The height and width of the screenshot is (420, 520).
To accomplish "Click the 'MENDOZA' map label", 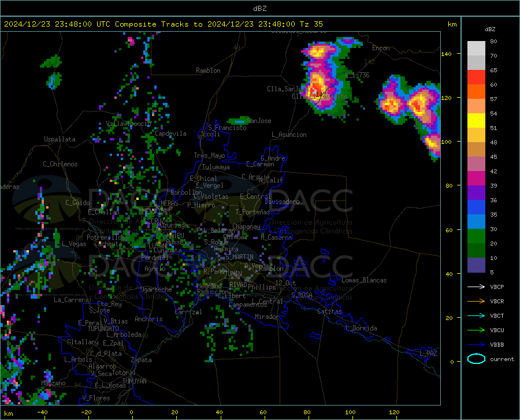I will 154,211.
